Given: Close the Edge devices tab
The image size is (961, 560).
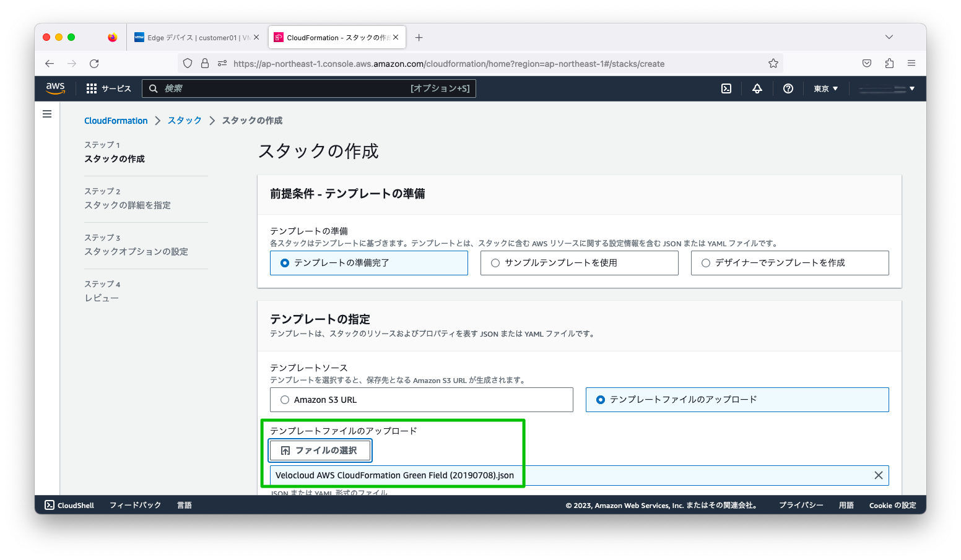Looking at the screenshot, I should [256, 37].
